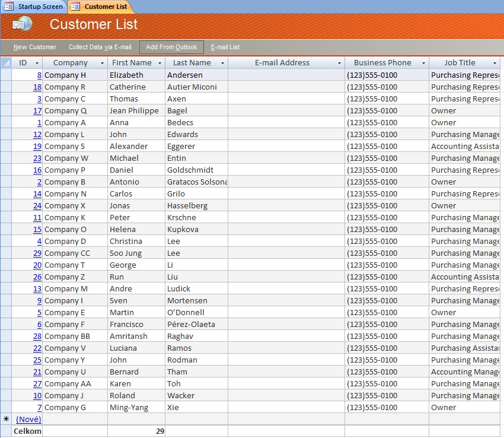The width and height of the screenshot is (504, 438).
Task: Click the form icon on Customer List tab
Action: pyautogui.click(x=75, y=7)
